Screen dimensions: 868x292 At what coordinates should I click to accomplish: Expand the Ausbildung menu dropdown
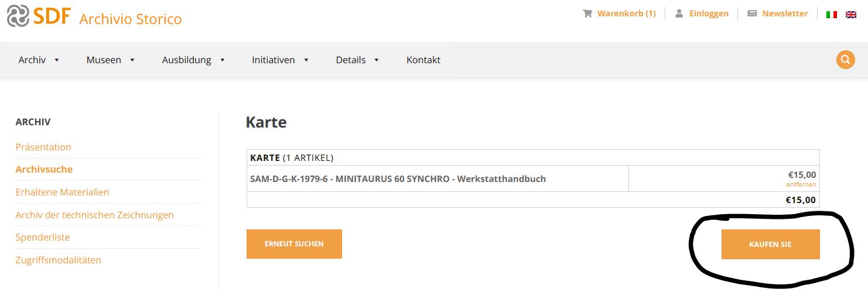coord(193,60)
